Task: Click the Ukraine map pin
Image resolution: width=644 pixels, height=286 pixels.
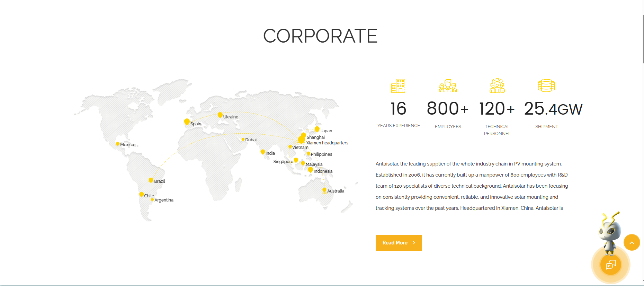Action: (x=220, y=115)
